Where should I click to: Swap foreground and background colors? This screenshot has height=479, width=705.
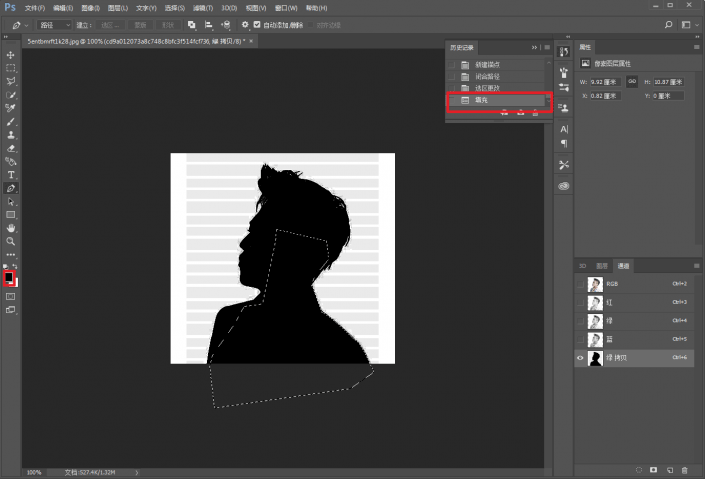point(15,267)
